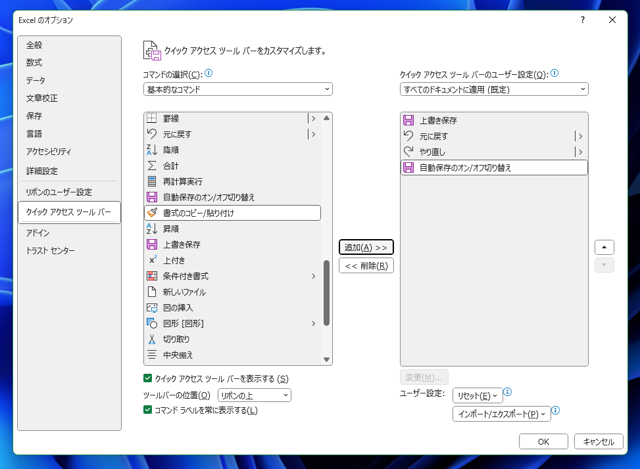Click the 上書き保存 save icon in left list
The width and height of the screenshot is (640, 469).
point(152,245)
